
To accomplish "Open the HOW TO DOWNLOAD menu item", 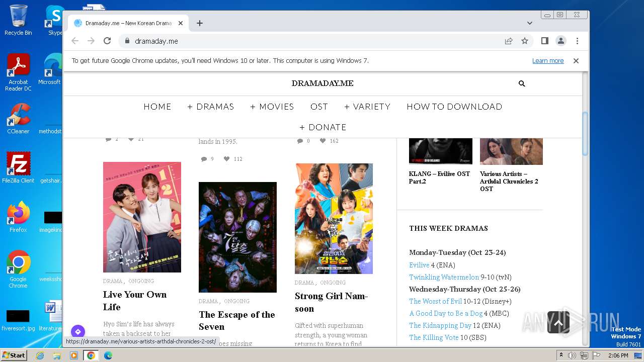I will click(x=454, y=107).
